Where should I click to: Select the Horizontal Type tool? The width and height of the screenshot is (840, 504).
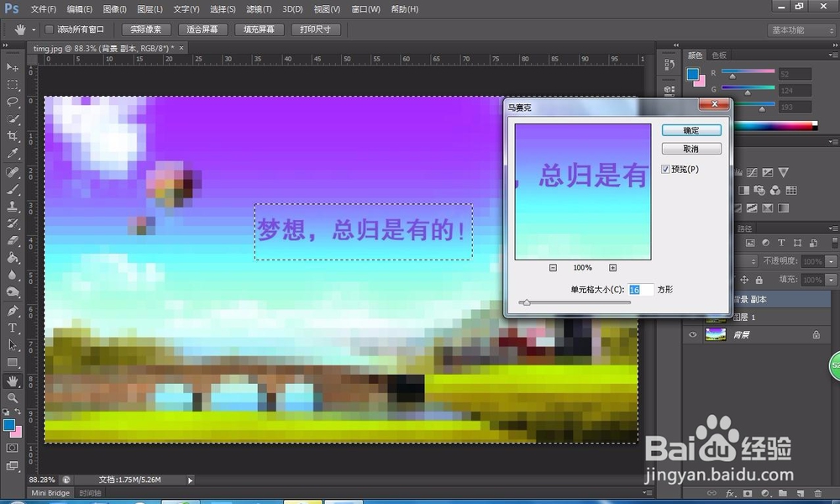pyautogui.click(x=12, y=328)
